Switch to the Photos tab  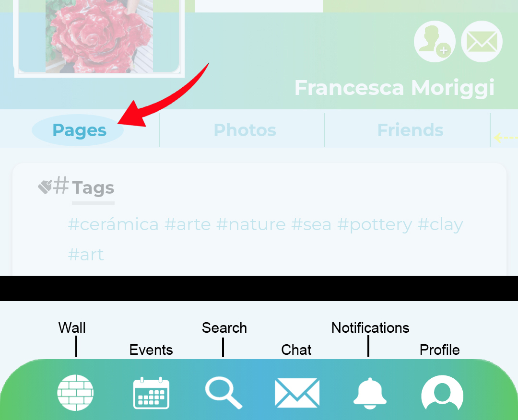[245, 130]
